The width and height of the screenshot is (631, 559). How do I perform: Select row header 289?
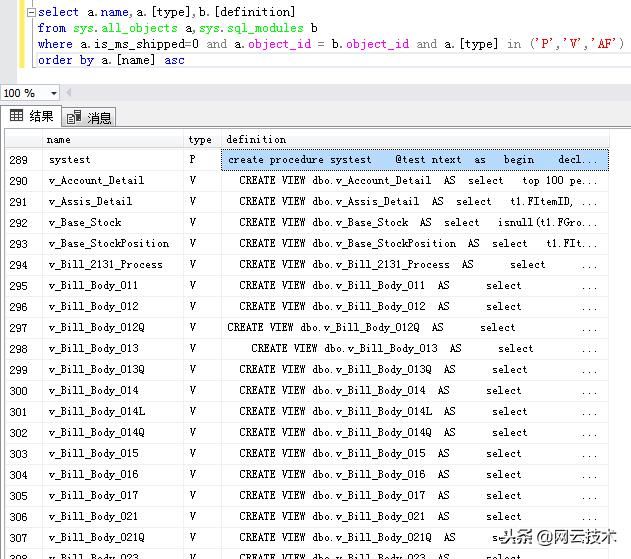(x=18, y=160)
